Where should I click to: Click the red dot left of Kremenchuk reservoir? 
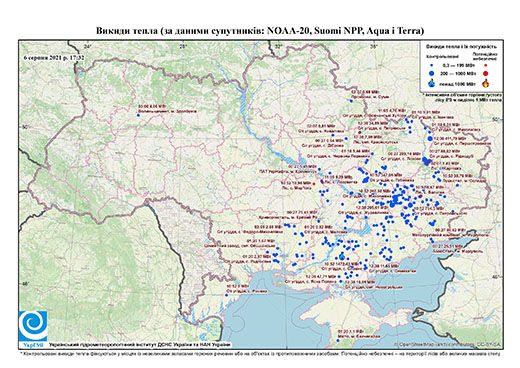point(314,184)
